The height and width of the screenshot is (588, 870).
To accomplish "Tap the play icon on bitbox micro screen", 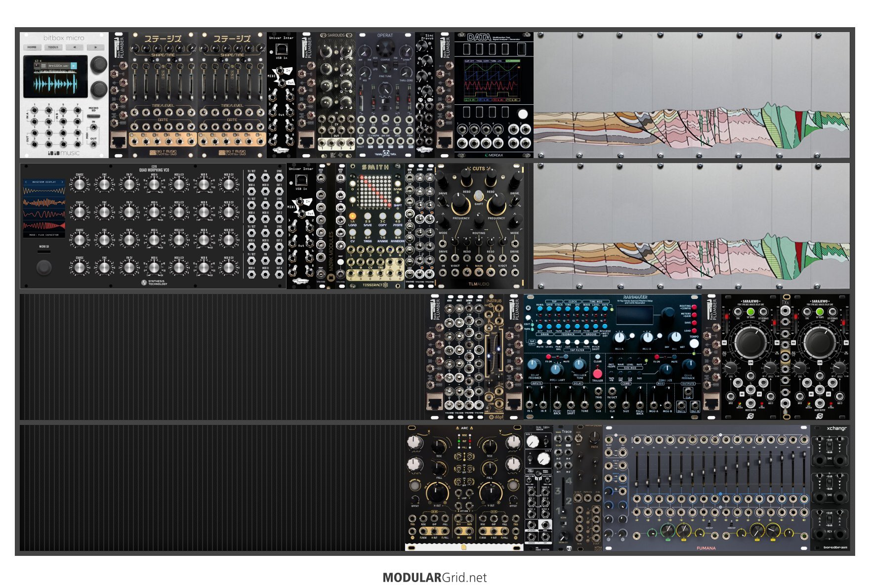I will tap(74, 65).
